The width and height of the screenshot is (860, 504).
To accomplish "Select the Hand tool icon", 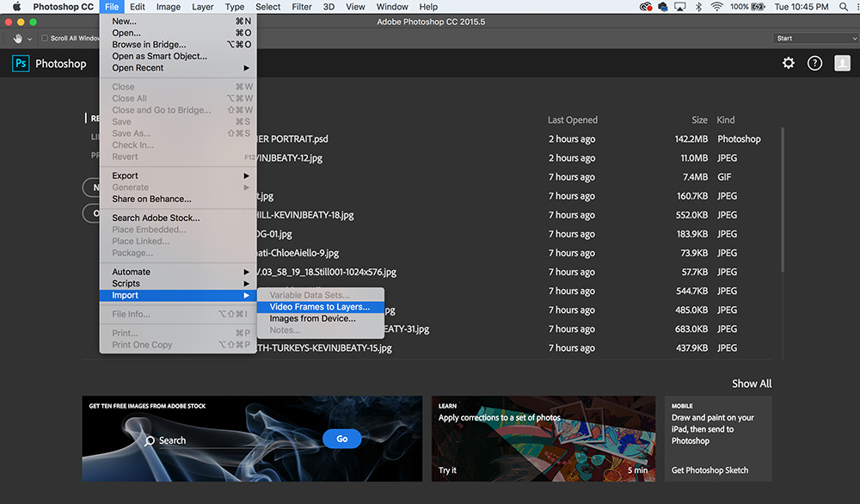I will [18, 39].
